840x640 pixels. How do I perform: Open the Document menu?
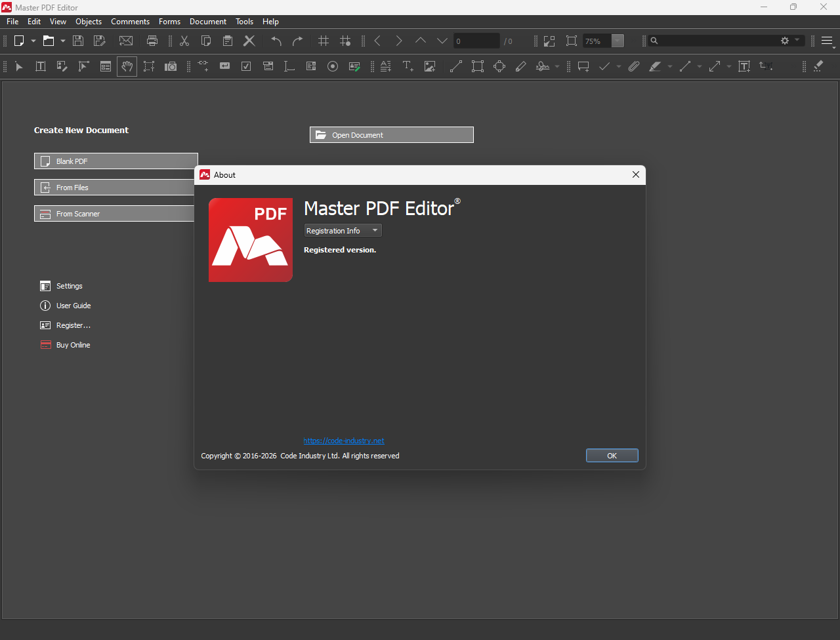click(208, 22)
